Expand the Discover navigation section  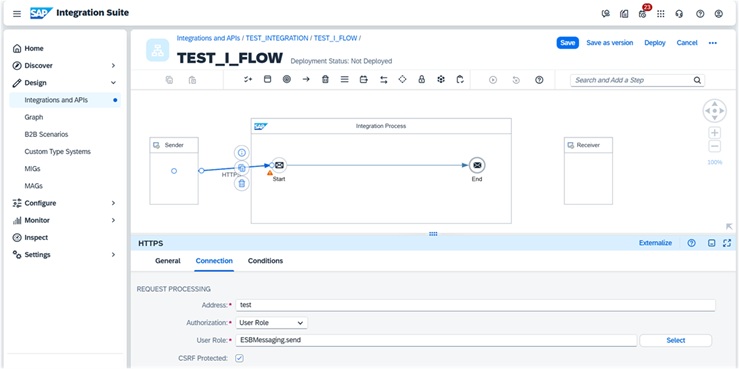point(113,66)
